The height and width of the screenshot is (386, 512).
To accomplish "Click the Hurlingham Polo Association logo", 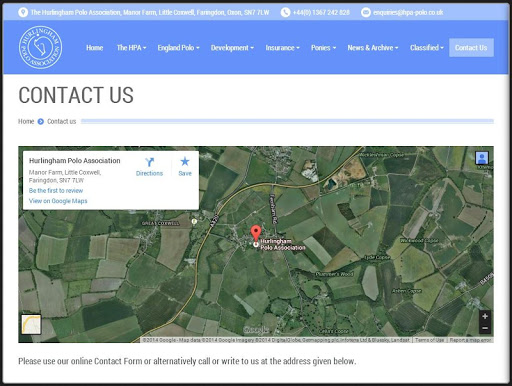I will [40, 48].
